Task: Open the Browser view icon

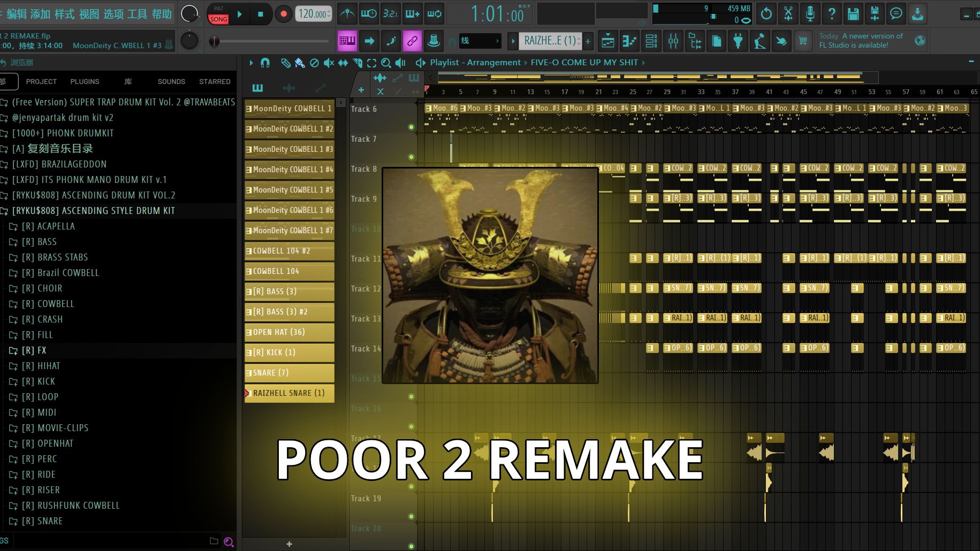Action: (695, 41)
